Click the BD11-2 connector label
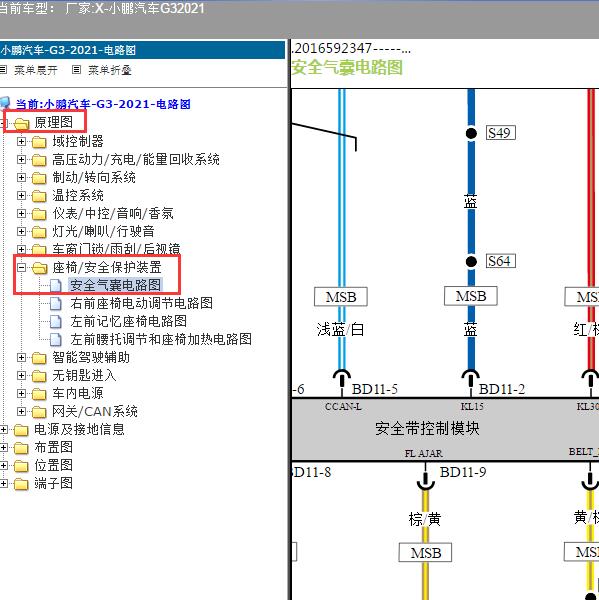Image resolution: width=599 pixels, height=600 pixels. pos(502,389)
